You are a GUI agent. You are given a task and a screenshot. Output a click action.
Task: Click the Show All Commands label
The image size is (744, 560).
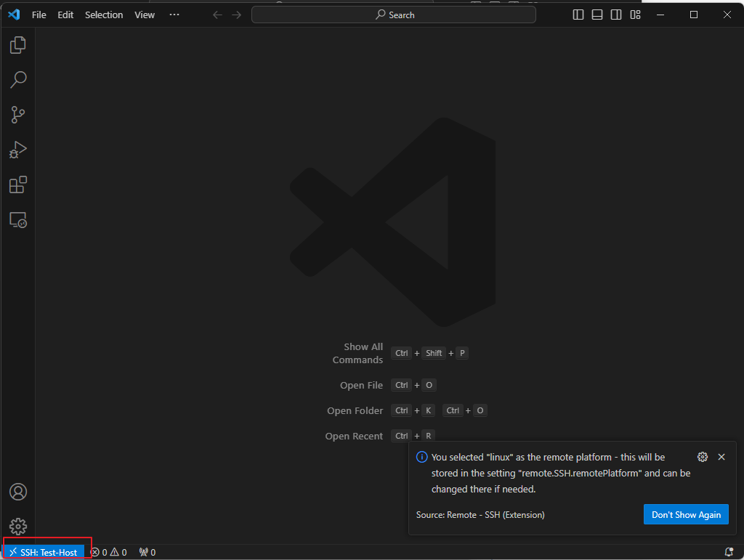point(357,353)
